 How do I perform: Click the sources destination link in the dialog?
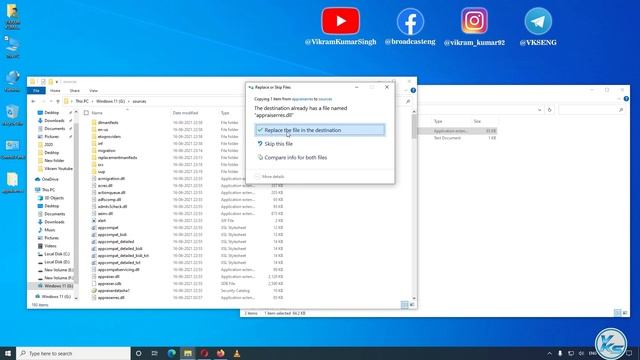(325, 99)
